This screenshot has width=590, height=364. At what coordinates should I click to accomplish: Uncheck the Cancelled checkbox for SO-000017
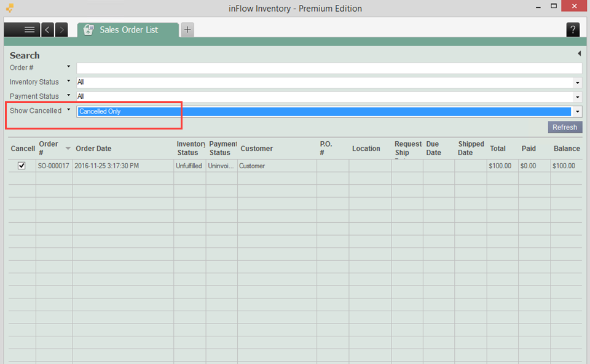22,166
